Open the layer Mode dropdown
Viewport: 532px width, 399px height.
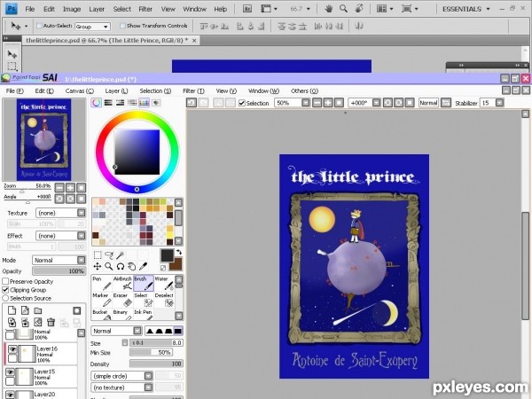(x=59, y=260)
